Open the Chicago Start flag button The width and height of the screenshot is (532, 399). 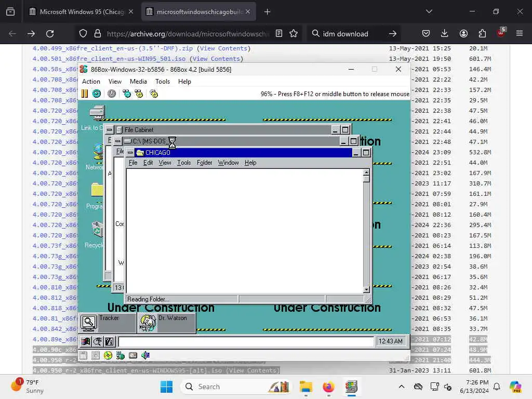tap(86, 342)
